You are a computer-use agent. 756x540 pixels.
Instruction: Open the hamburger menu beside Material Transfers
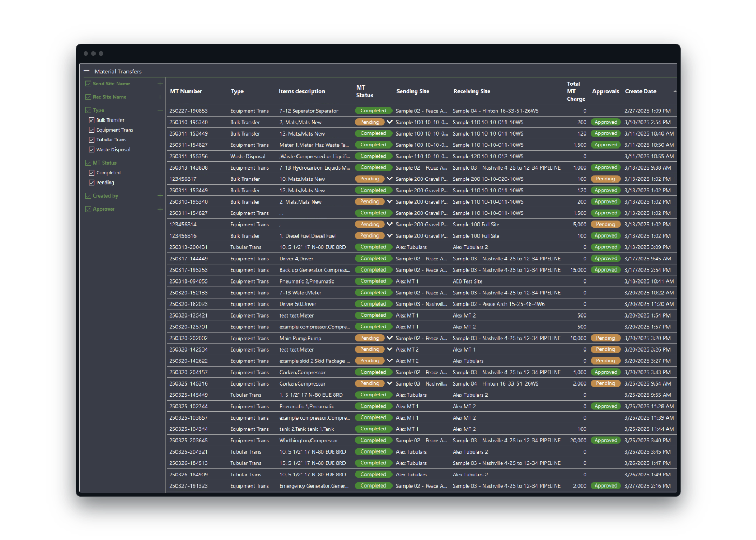tap(86, 71)
